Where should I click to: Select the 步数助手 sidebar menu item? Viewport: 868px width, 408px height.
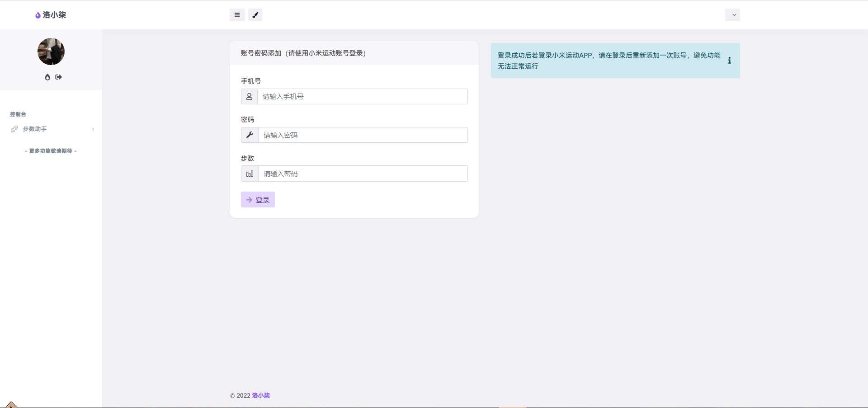click(35, 129)
